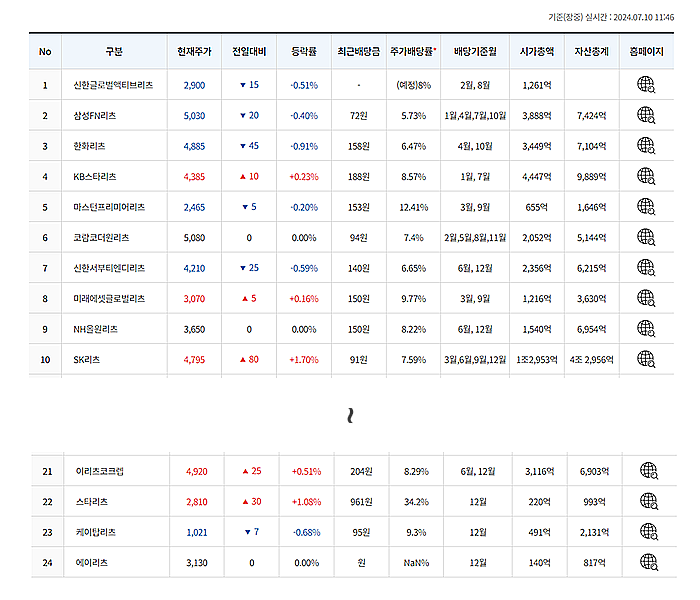Click total assets 9,889억

tap(592, 177)
